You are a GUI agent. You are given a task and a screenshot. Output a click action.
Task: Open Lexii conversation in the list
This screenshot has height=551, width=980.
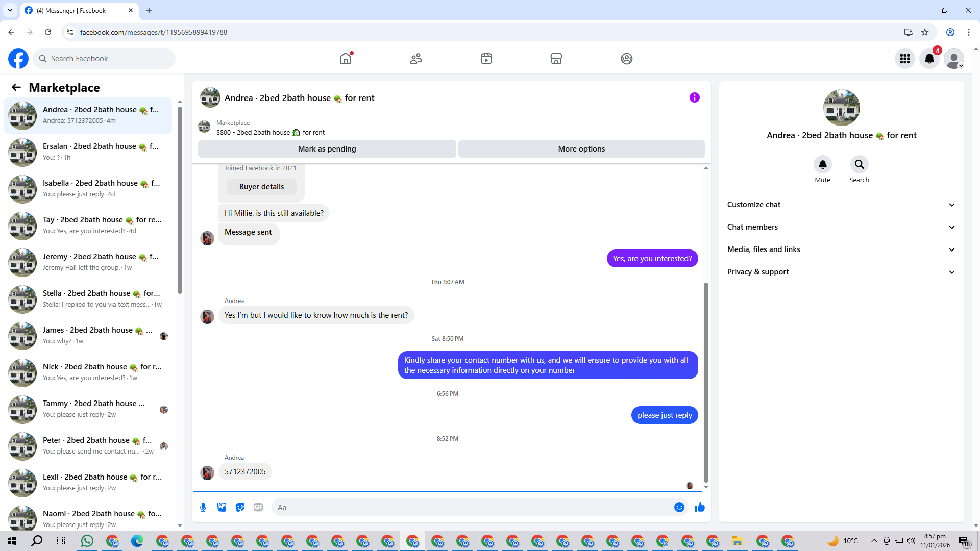coord(88,483)
